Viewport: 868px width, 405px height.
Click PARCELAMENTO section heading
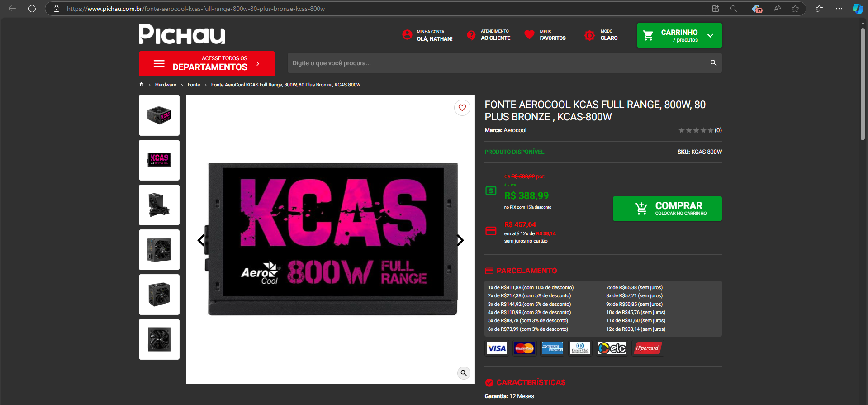coord(526,271)
